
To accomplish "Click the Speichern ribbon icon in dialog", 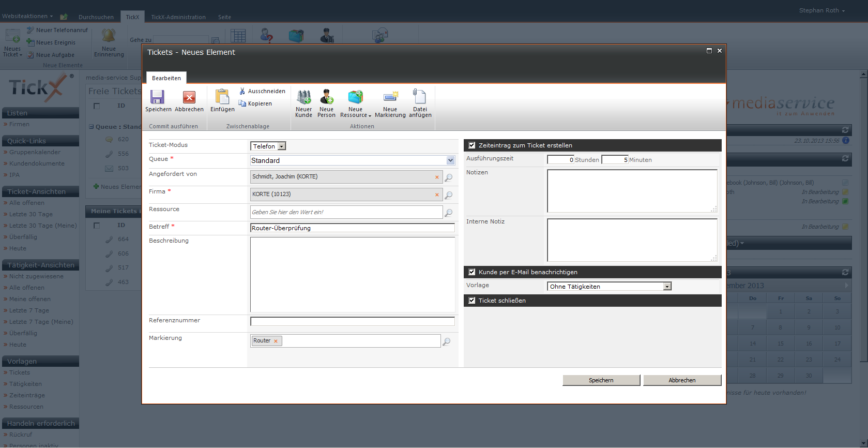I will click(157, 97).
